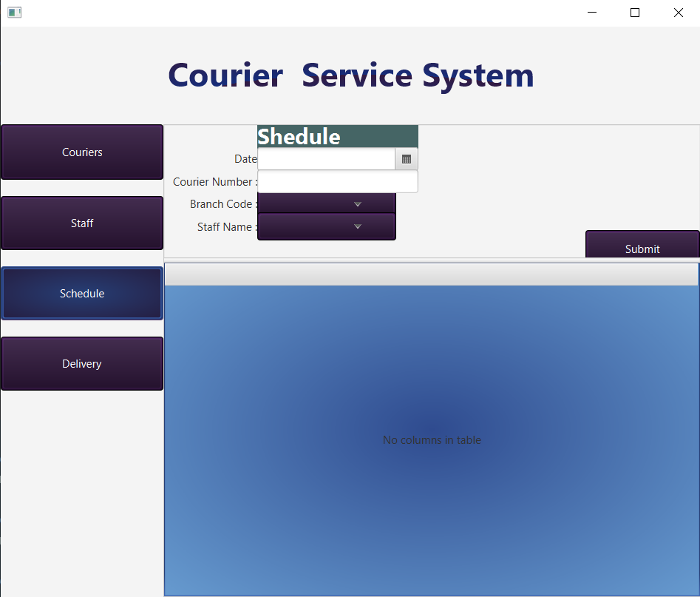Maximize the application window
700x597 pixels.
(634, 13)
